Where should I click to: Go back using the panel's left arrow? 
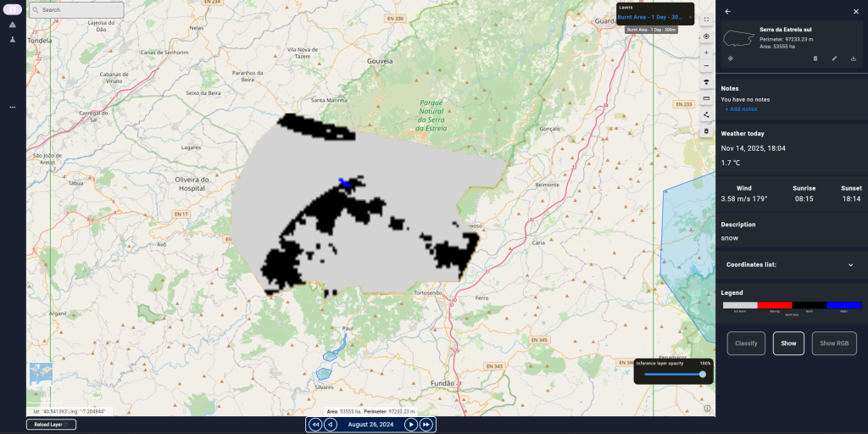(728, 11)
